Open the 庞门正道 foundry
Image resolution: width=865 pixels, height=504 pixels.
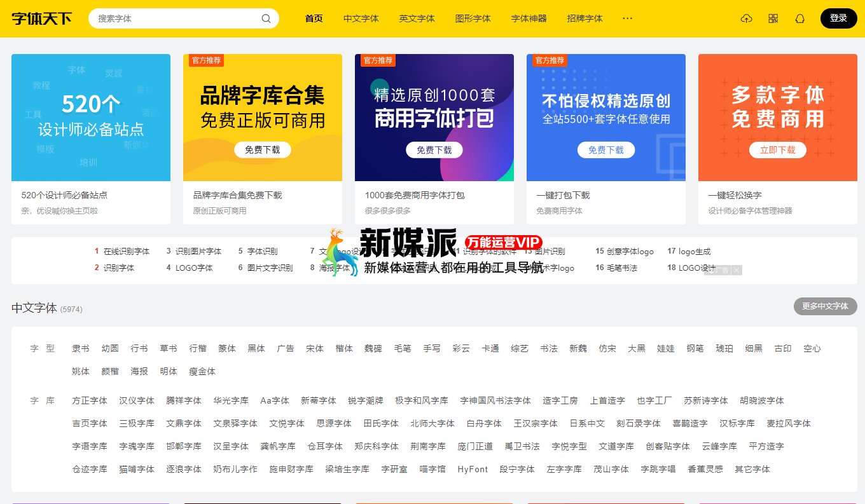(475, 446)
